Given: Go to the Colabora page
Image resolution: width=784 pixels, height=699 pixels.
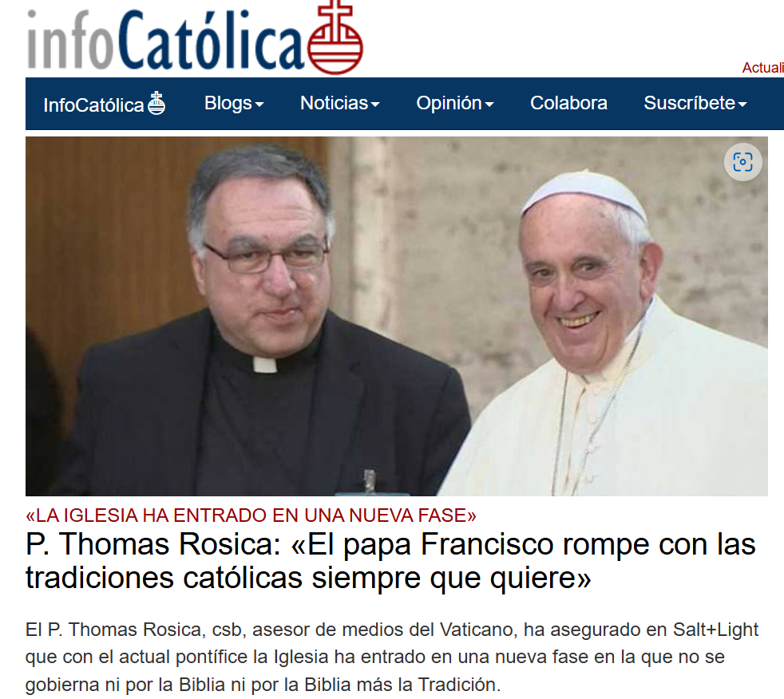Looking at the screenshot, I should (x=568, y=104).
